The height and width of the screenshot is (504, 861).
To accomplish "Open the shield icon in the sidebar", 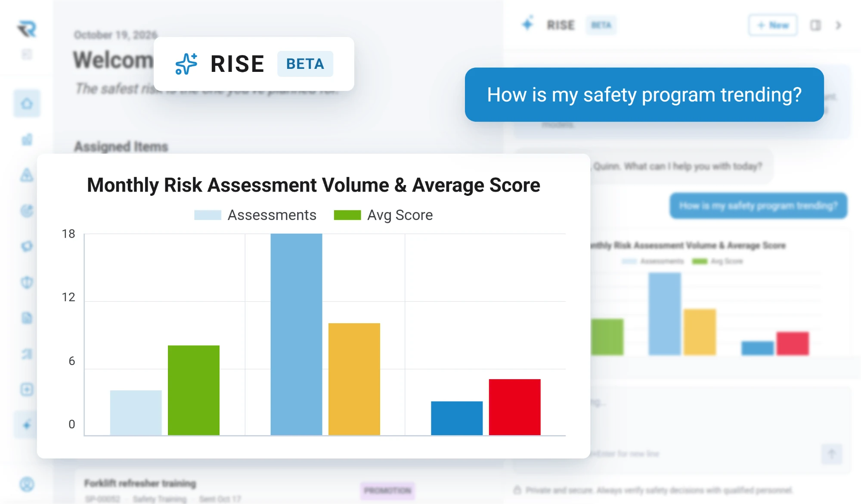I will coord(27,282).
